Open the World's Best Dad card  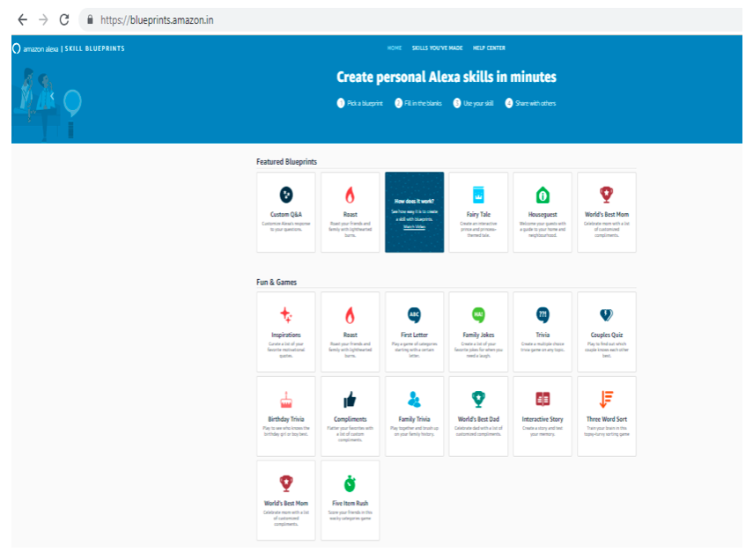click(478, 416)
